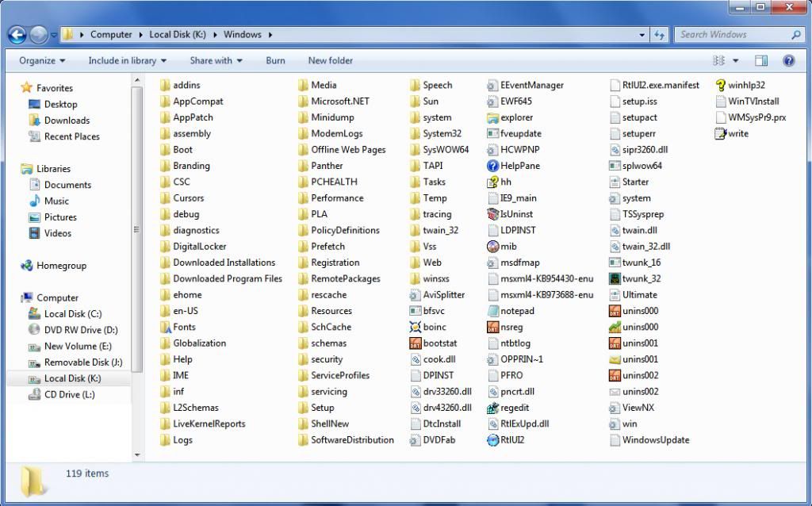Viewport: 812px width, 506px height.
Task: Expand the chevron after Computer in breadcrumb
Action: tap(141, 35)
